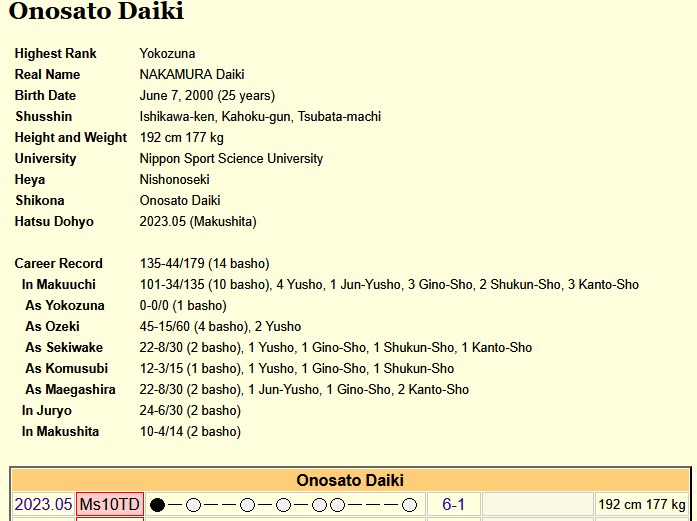The image size is (697, 521).
Task: Click the Onosato Daiki page heading
Action: pyautogui.click(x=96, y=11)
